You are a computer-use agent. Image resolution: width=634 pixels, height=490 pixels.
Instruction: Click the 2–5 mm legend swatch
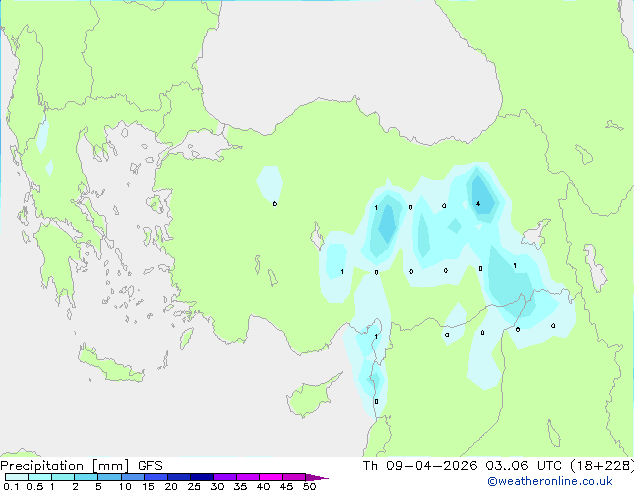[86, 477]
